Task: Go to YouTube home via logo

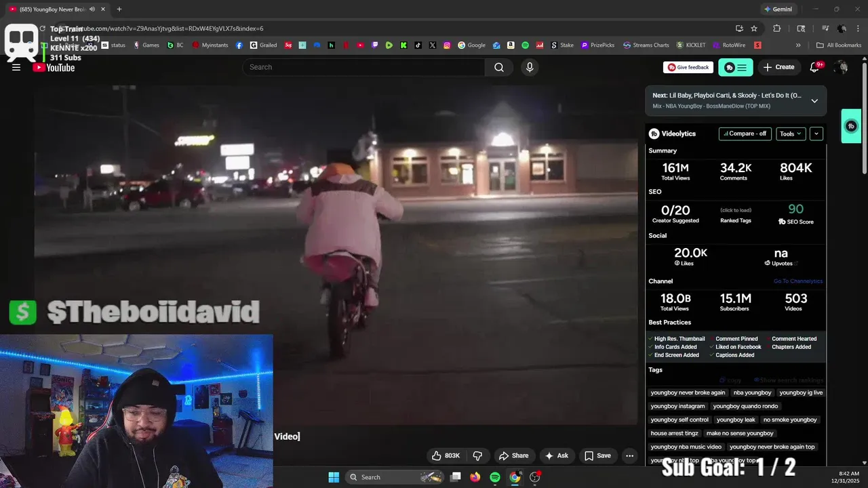Action: 54,67
